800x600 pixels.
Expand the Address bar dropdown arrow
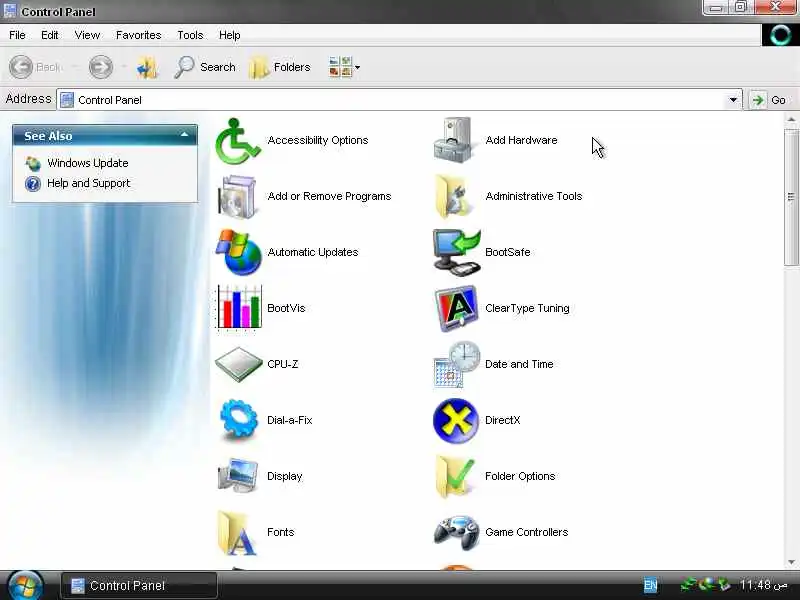(x=733, y=100)
